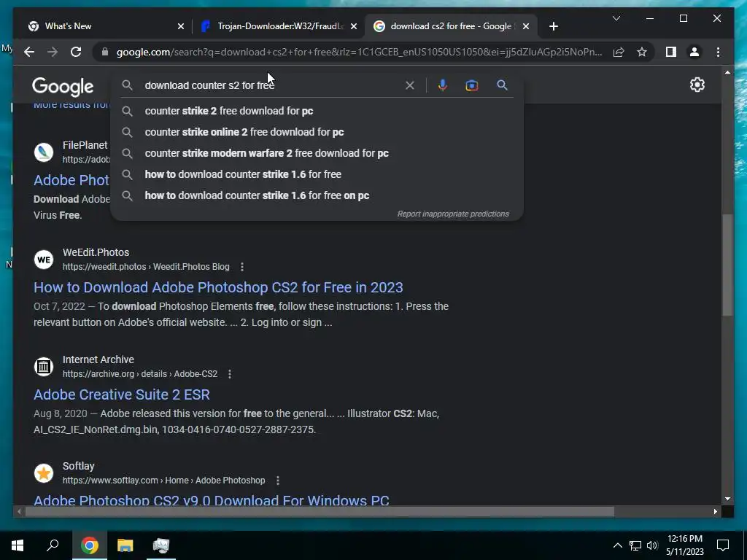Click the FilePlanet site favicon
This screenshot has height=560, width=747.
click(44, 152)
